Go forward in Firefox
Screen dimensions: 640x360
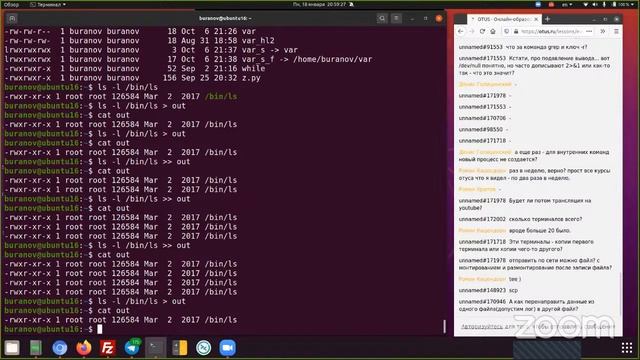[x=471, y=31]
